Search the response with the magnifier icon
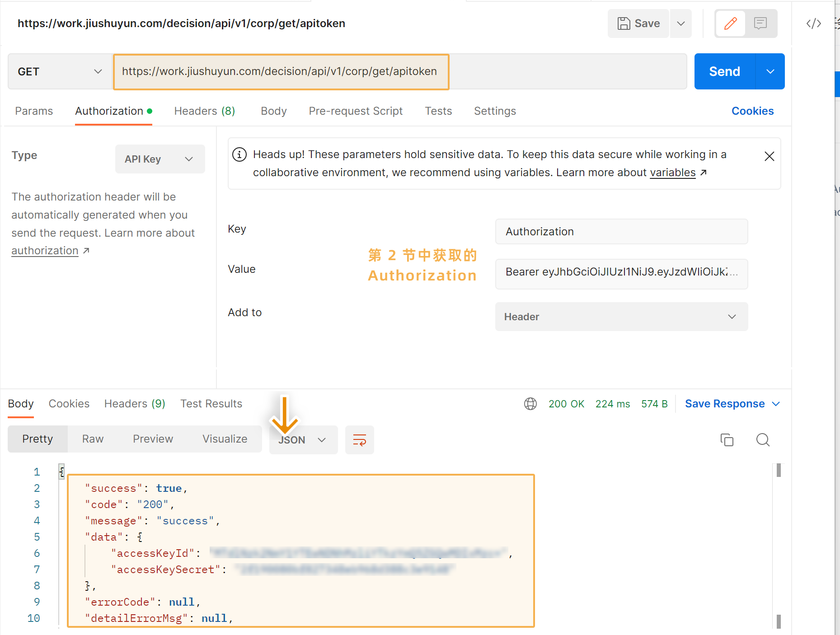Image resolution: width=840 pixels, height=635 pixels. (763, 440)
